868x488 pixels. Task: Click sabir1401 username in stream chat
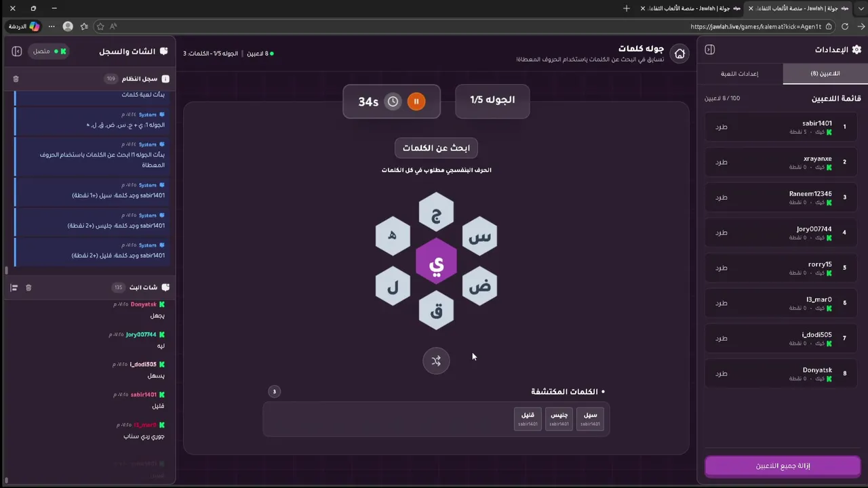pyautogui.click(x=144, y=394)
